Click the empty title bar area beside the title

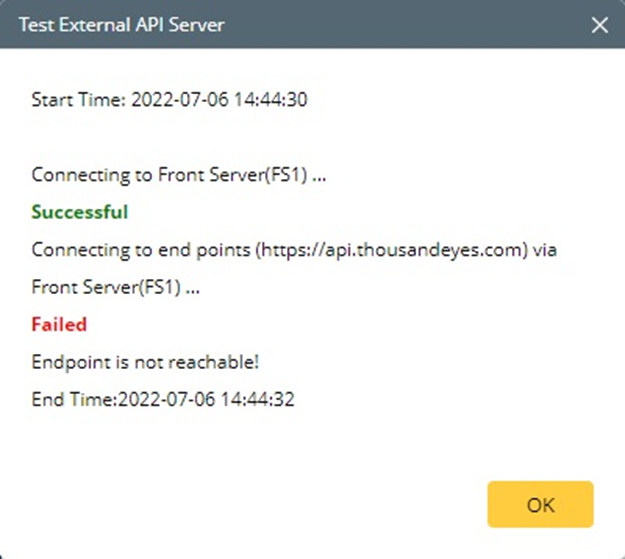pos(400,25)
